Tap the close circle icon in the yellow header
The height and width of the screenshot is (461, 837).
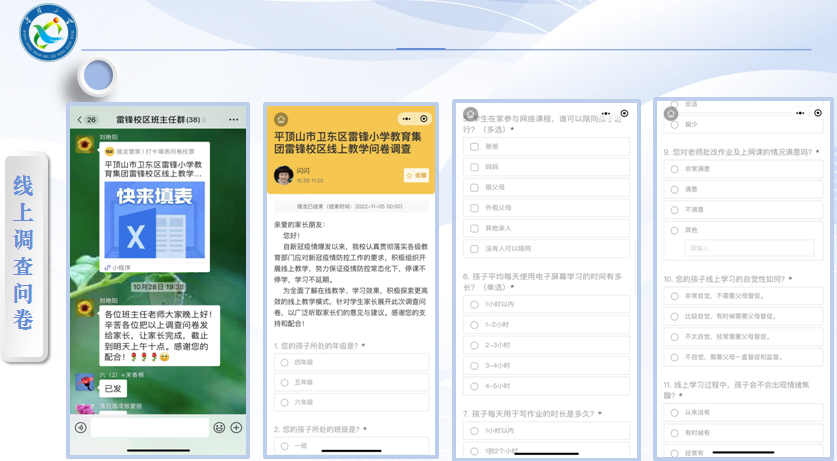point(424,119)
